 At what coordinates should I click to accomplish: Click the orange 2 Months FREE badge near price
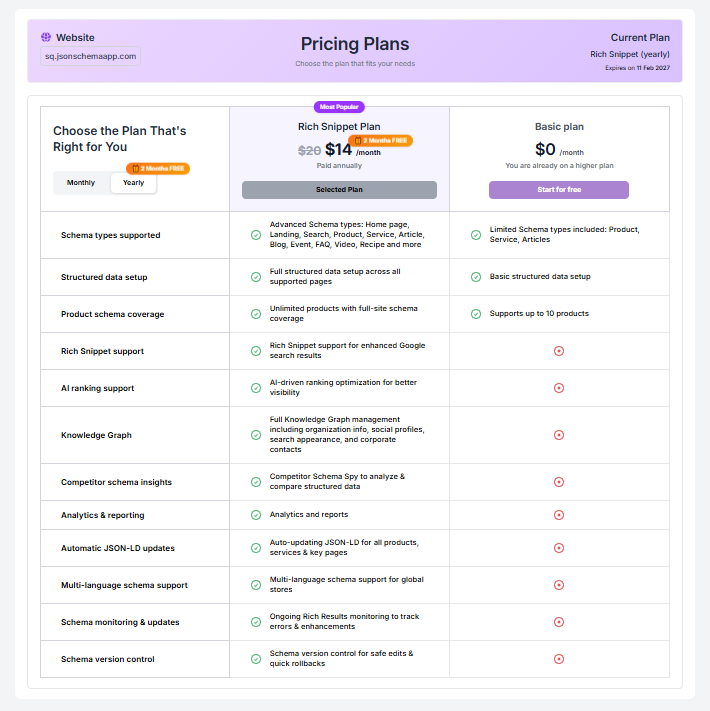click(x=380, y=141)
